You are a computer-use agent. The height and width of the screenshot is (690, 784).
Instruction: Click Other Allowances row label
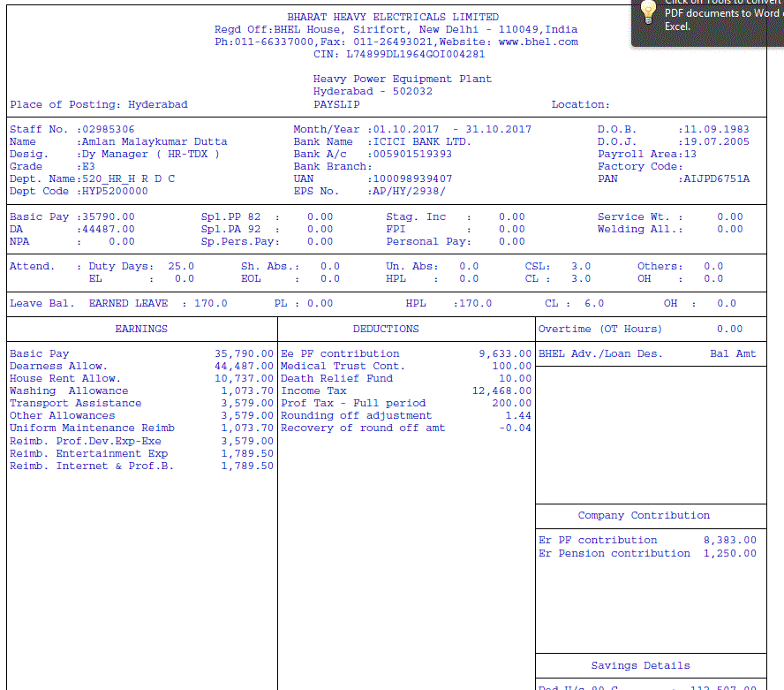[x=63, y=416]
